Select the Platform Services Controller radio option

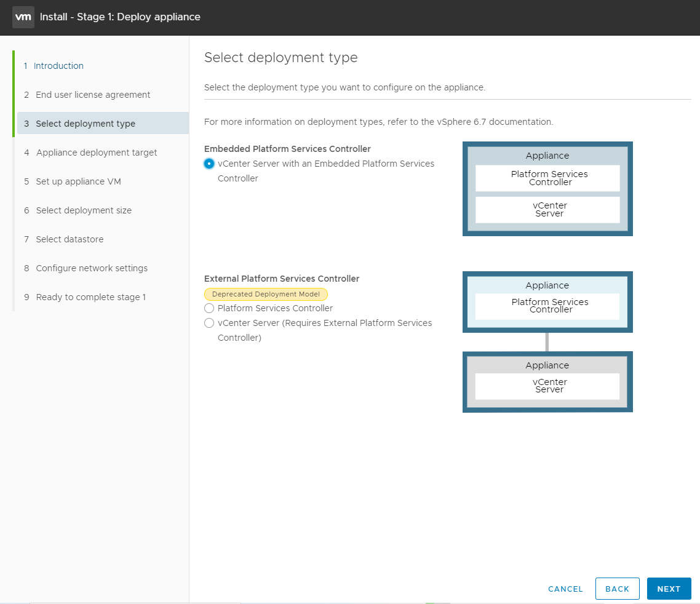[x=209, y=309]
